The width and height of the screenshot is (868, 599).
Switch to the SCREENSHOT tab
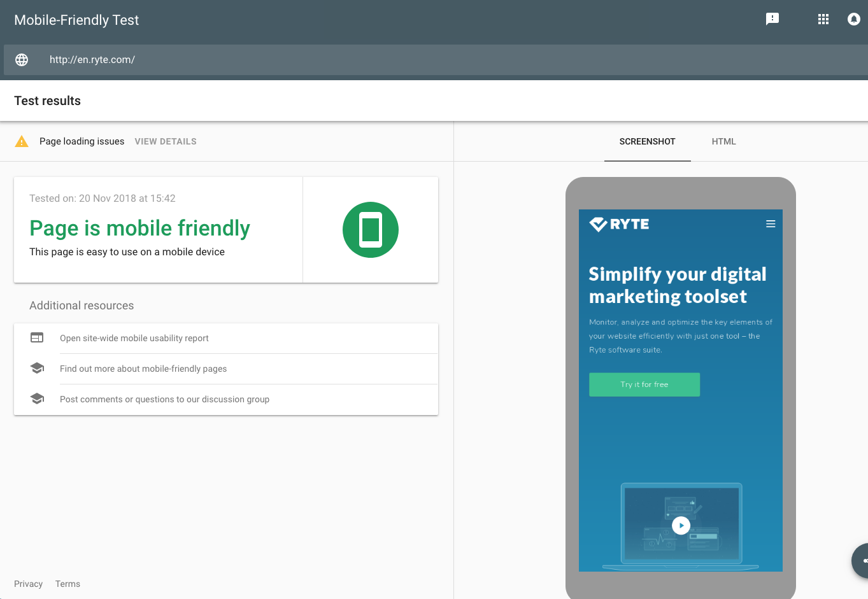coord(647,141)
